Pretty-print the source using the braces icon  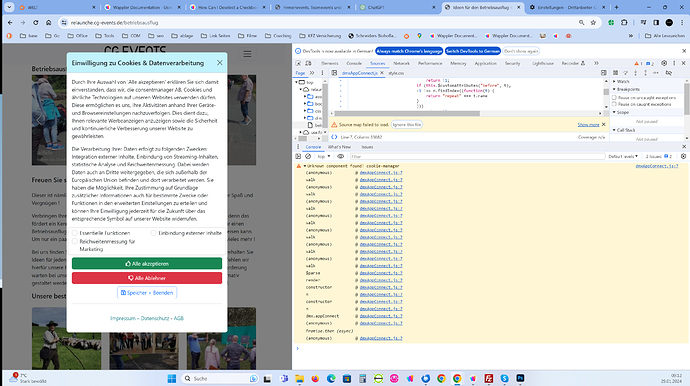tap(334, 137)
